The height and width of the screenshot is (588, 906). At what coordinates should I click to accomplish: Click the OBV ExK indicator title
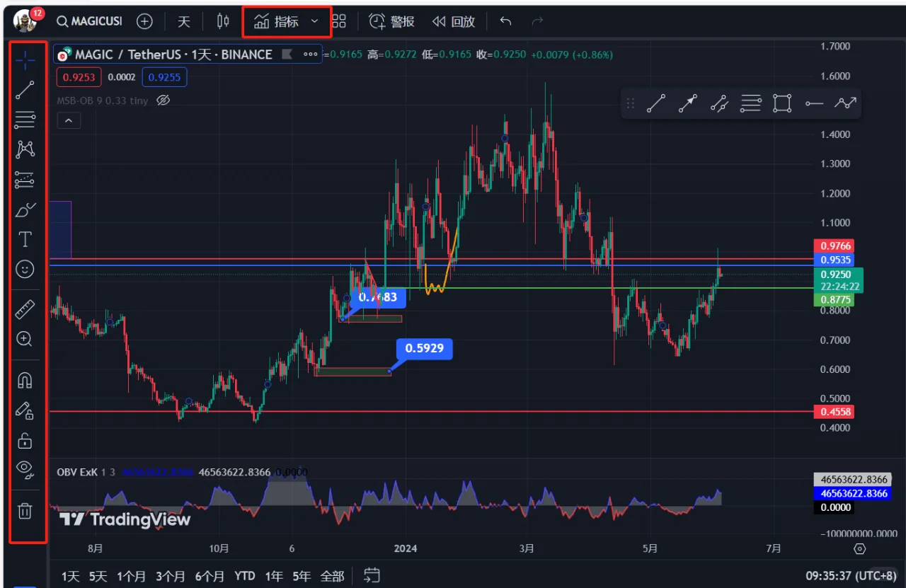(77, 472)
